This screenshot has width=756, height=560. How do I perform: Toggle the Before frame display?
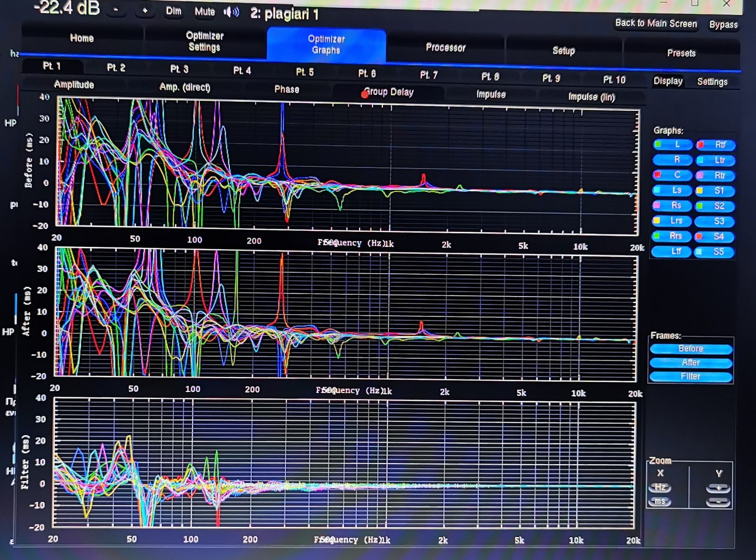point(691,349)
